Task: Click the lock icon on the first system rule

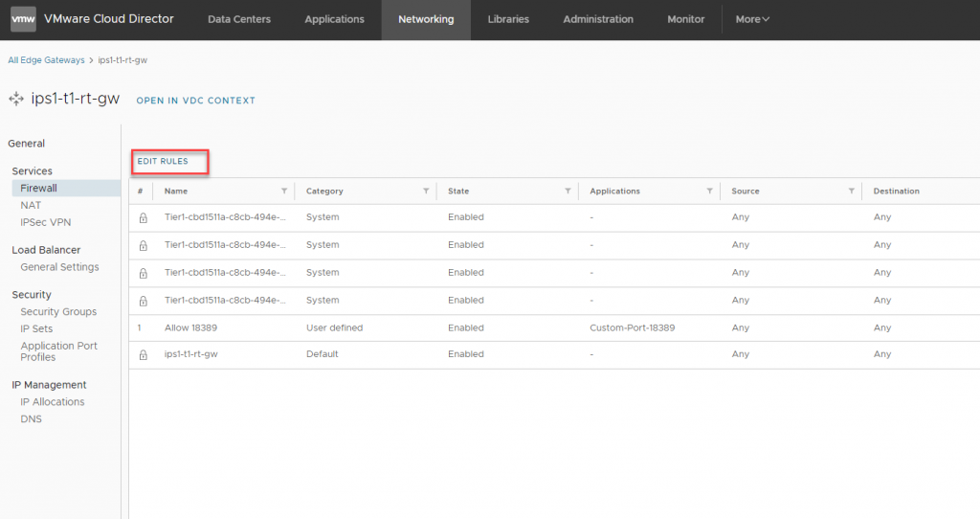Action: 143,217
